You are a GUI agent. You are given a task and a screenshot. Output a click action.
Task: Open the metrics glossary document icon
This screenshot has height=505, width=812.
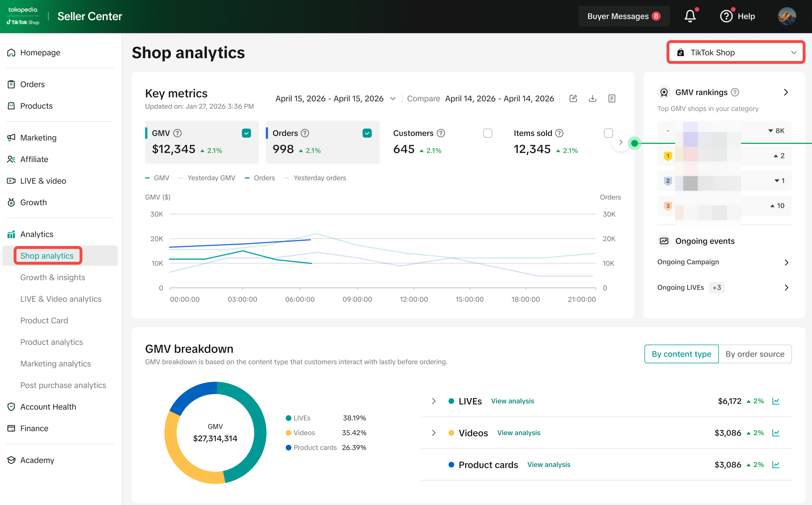(612, 98)
